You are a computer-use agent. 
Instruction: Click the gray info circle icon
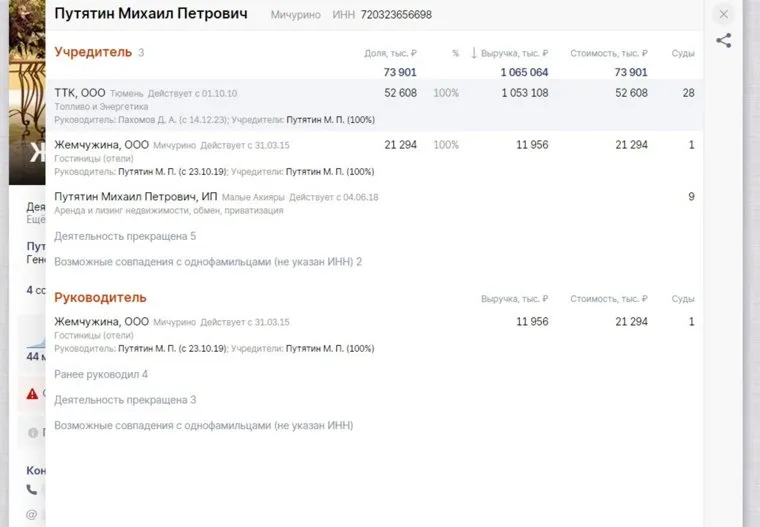[32, 433]
